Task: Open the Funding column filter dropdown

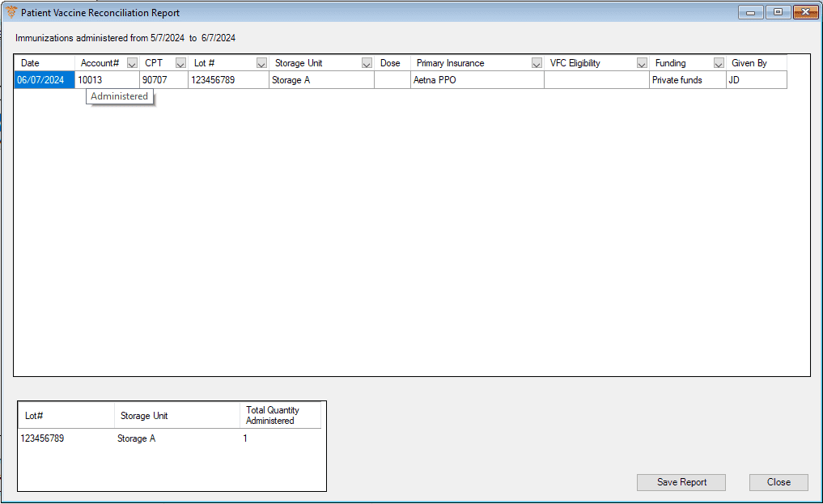Action: coord(719,63)
